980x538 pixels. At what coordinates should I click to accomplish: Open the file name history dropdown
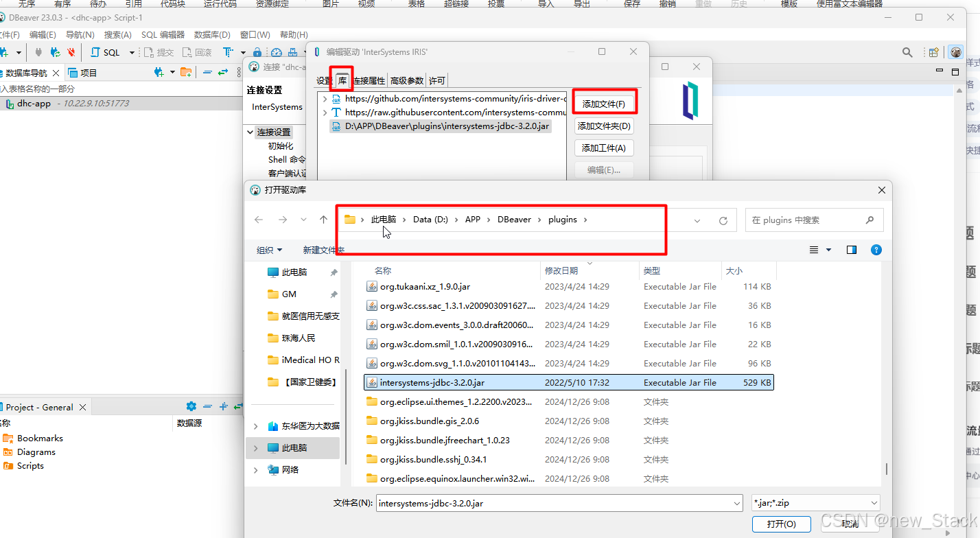click(x=736, y=502)
